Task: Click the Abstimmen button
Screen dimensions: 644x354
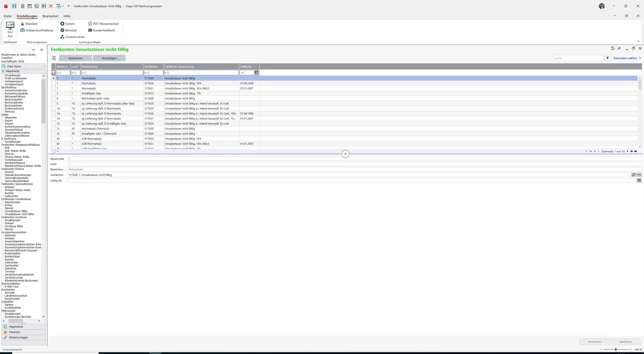Action: click(x=76, y=58)
